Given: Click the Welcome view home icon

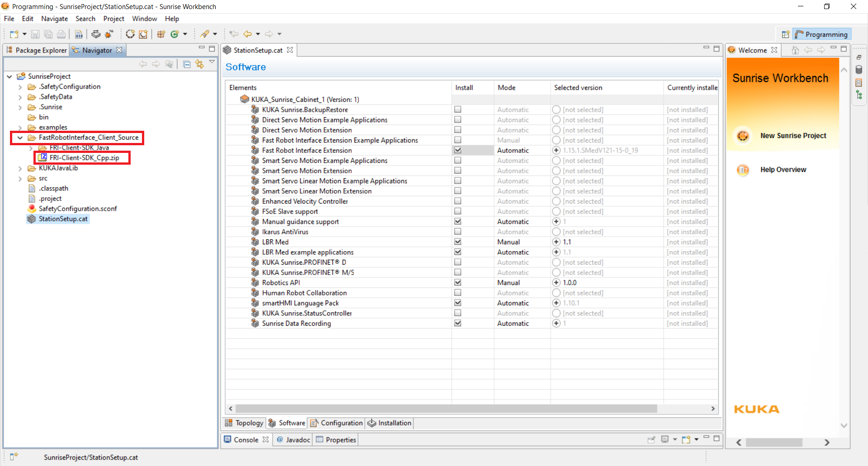Looking at the screenshot, I should point(795,50).
